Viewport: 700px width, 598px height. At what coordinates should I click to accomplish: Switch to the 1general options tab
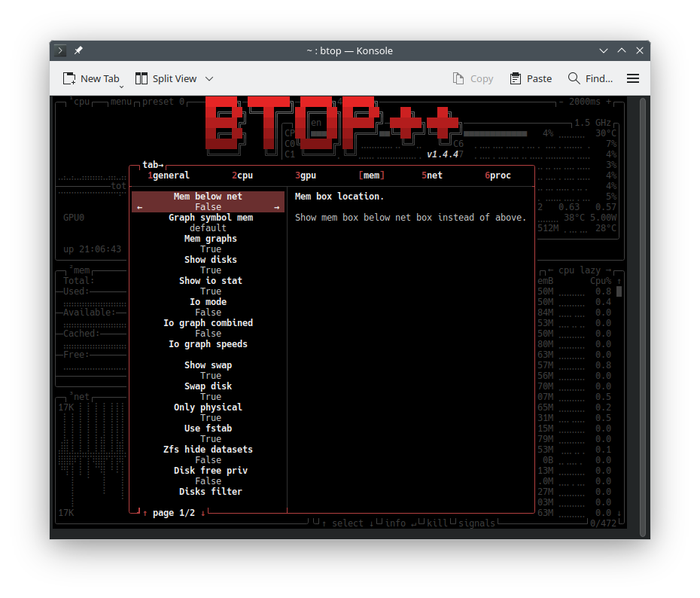point(169,175)
